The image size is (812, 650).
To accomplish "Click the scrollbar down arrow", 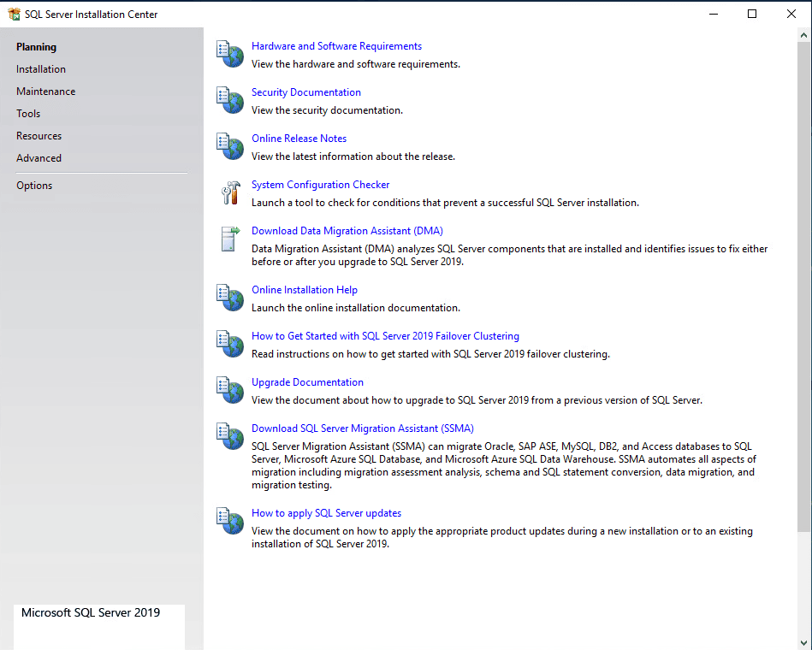I will point(803,643).
